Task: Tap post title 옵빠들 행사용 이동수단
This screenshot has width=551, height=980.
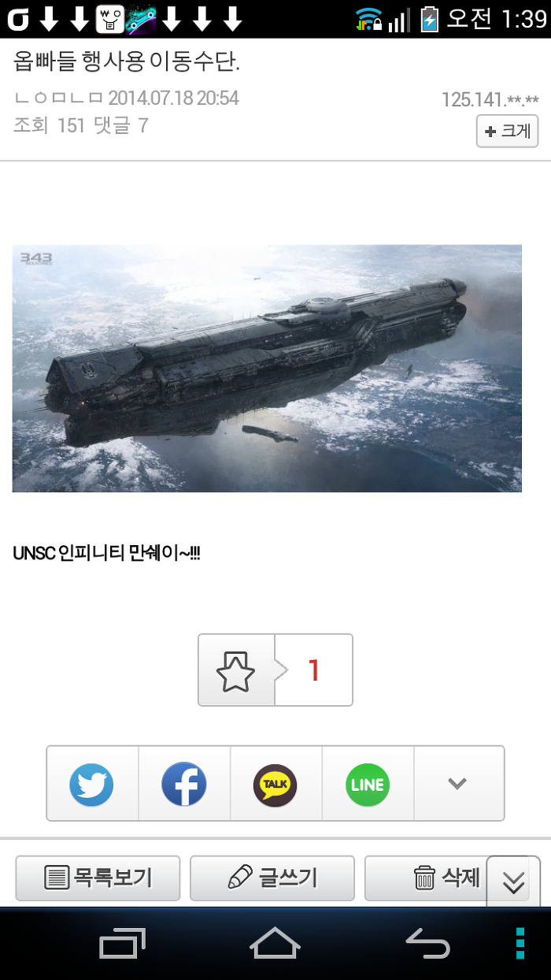Action: click(x=127, y=61)
